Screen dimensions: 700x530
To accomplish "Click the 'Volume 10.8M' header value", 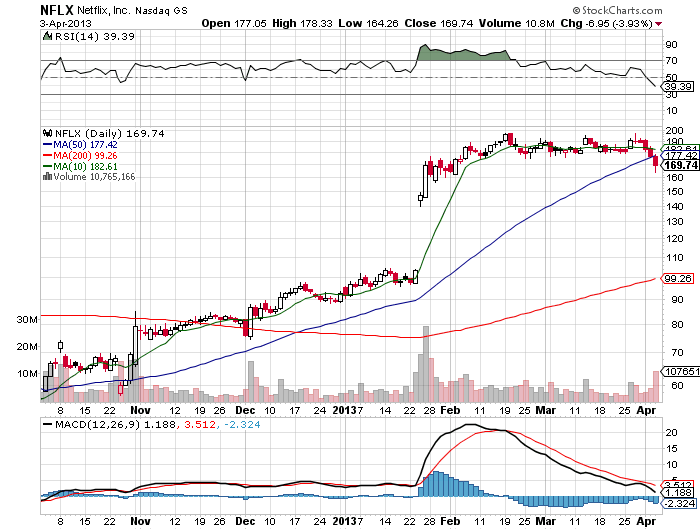I will click(x=517, y=23).
